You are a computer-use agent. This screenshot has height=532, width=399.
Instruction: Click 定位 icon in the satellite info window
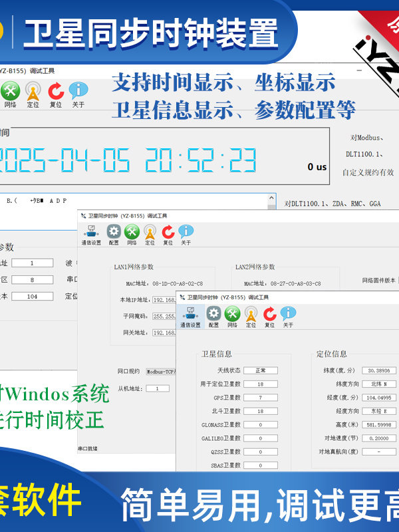(251, 316)
